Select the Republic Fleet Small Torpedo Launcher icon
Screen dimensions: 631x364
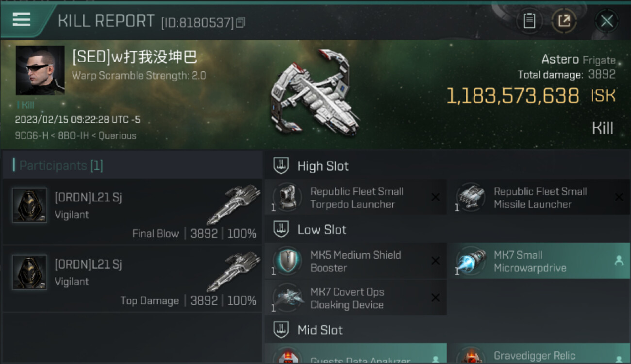pos(287,198)
